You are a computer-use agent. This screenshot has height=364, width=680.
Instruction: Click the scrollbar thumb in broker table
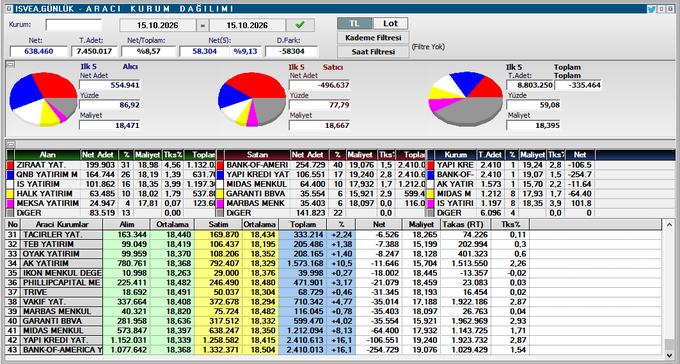[669, 344]
